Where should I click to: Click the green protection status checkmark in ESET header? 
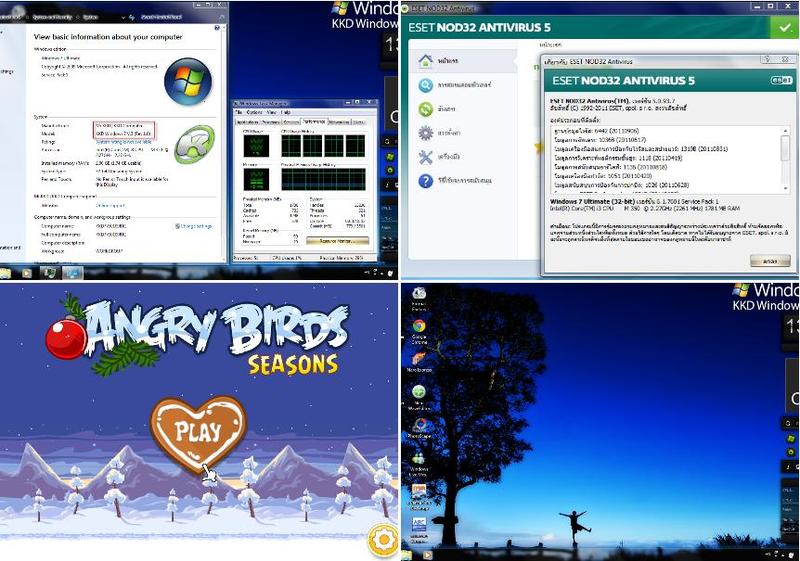click(x=785, y=28)
